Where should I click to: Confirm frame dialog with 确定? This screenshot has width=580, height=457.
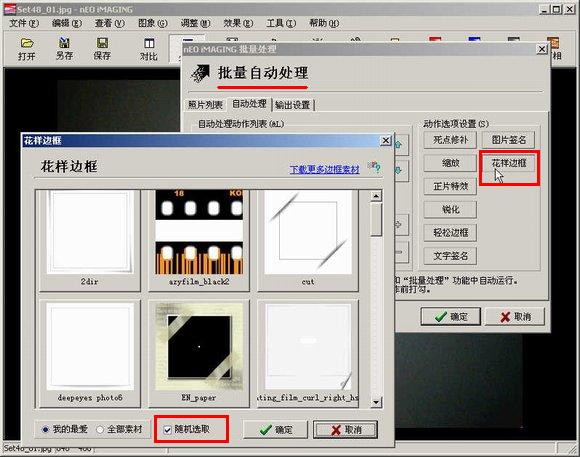276,430
